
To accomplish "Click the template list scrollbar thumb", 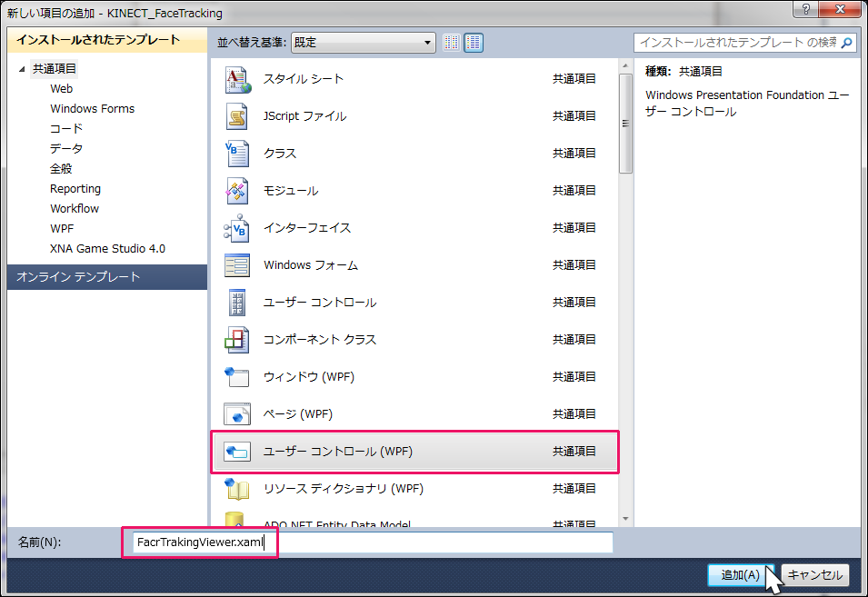I will 625,124.
